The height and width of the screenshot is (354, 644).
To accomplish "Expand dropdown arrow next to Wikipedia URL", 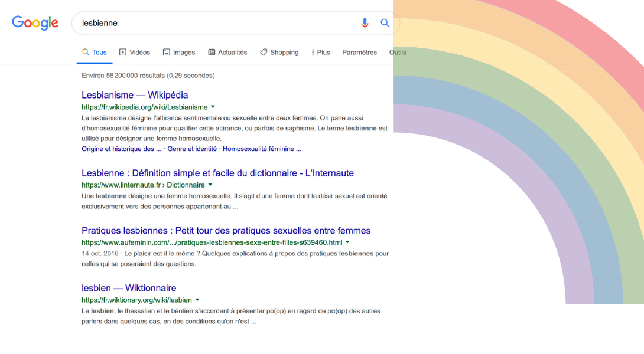I will click(x=213, y=107).
